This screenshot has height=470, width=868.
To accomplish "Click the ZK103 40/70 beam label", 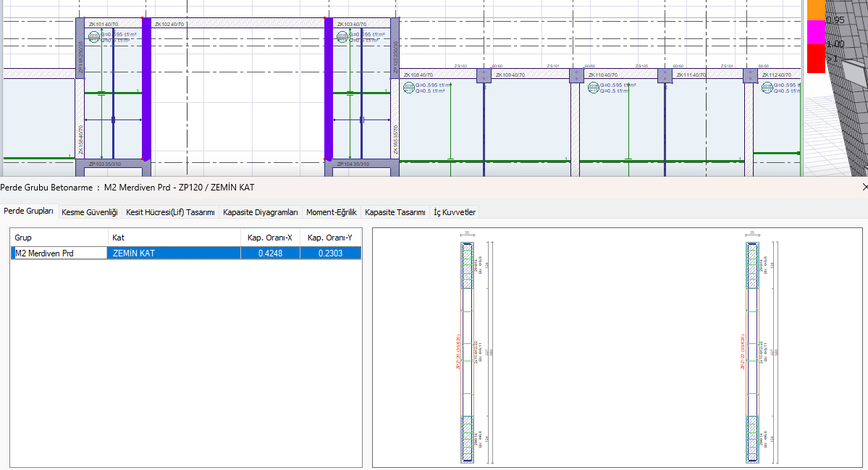I will [x=352, y=25].
